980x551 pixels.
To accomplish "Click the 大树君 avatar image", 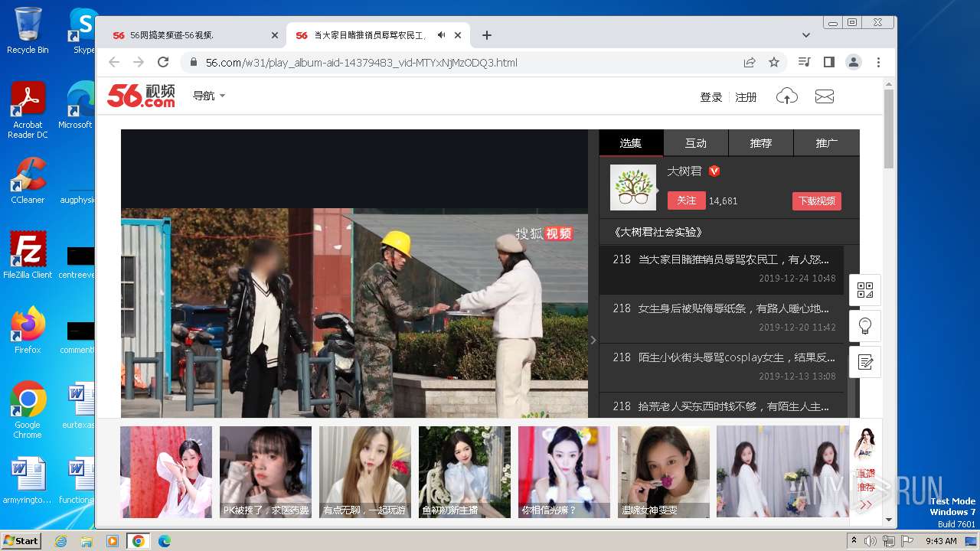I will 633,187.
